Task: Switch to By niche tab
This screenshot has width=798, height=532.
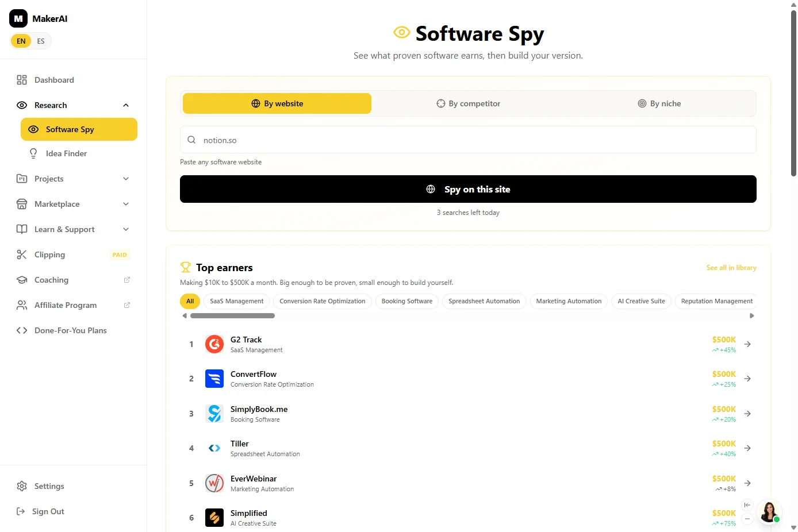Action: [x=659, y=103]
